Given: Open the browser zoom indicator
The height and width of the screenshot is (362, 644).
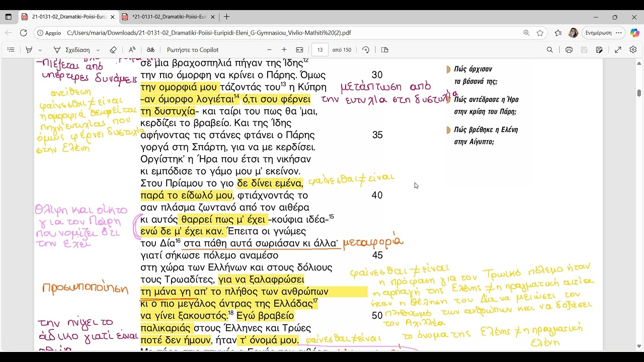Looking at the screenshot, I should point(526,33).
